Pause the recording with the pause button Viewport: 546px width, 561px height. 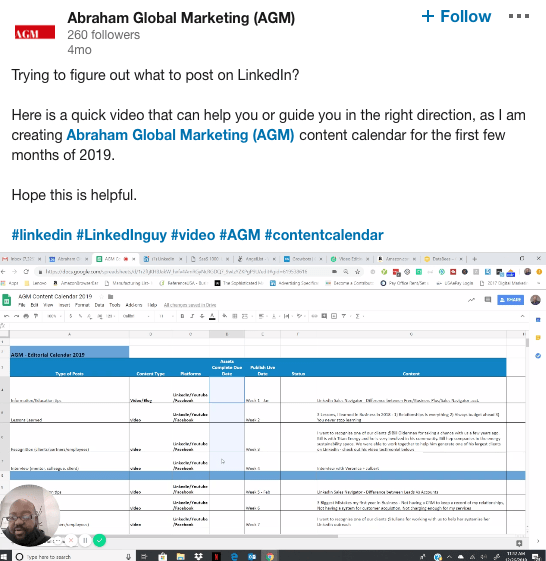pos(85,540)
